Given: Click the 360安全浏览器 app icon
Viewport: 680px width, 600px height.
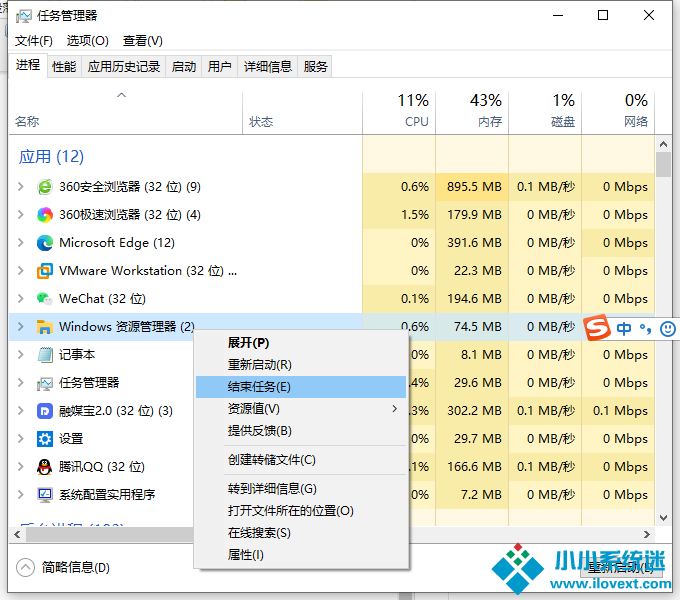Looking at the screenshot, I should 45,187.
